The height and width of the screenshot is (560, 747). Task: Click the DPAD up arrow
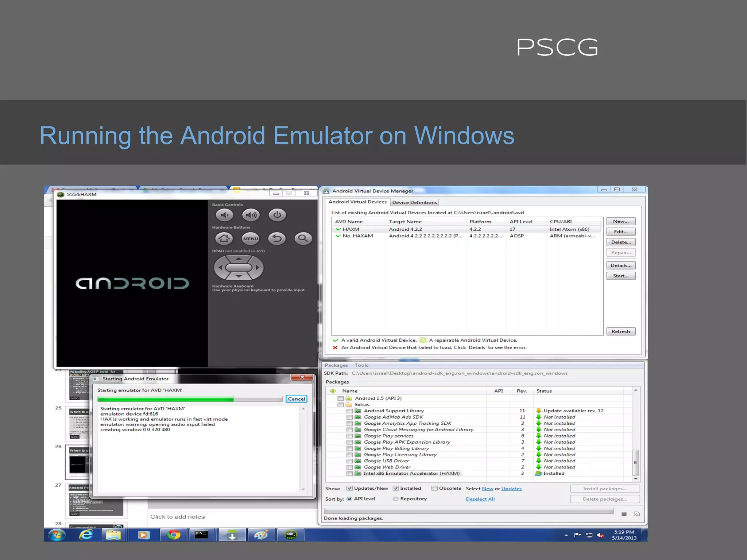(x=239, y=259)
